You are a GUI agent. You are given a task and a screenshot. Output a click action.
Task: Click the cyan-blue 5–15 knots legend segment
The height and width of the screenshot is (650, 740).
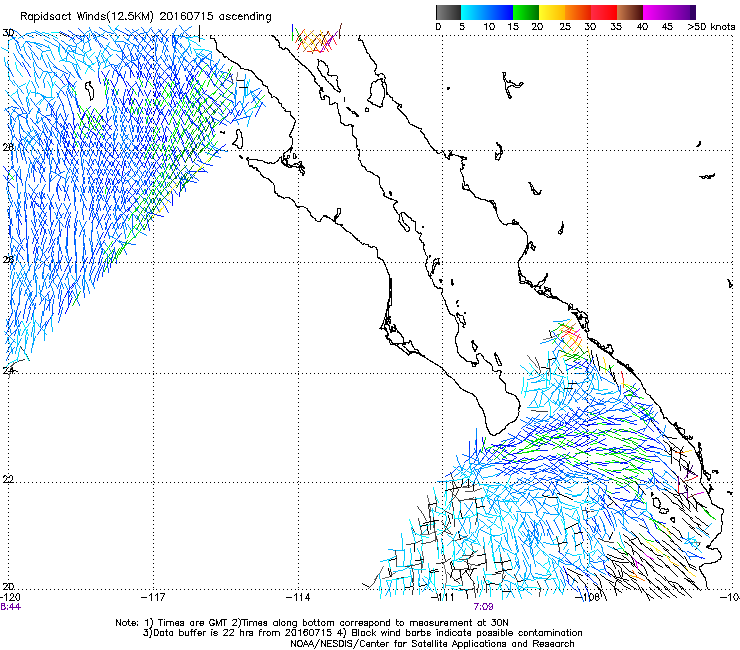pos(487,12)
